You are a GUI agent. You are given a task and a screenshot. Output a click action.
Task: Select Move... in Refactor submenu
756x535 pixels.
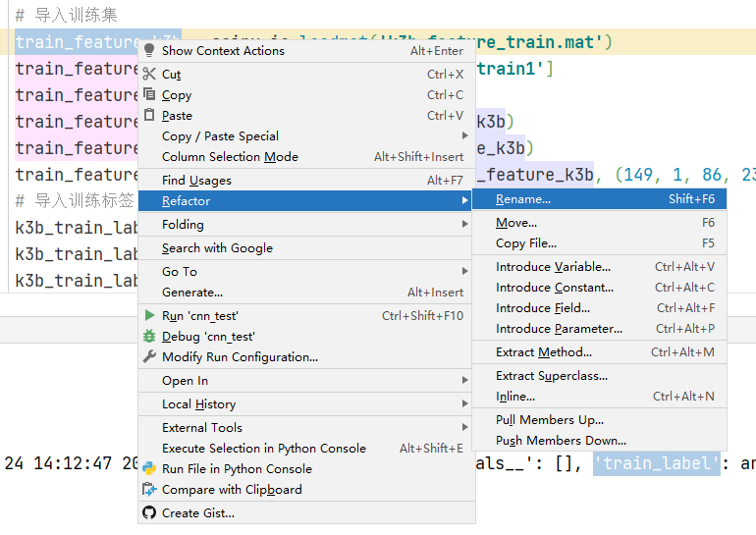click(x=599, y=223)
